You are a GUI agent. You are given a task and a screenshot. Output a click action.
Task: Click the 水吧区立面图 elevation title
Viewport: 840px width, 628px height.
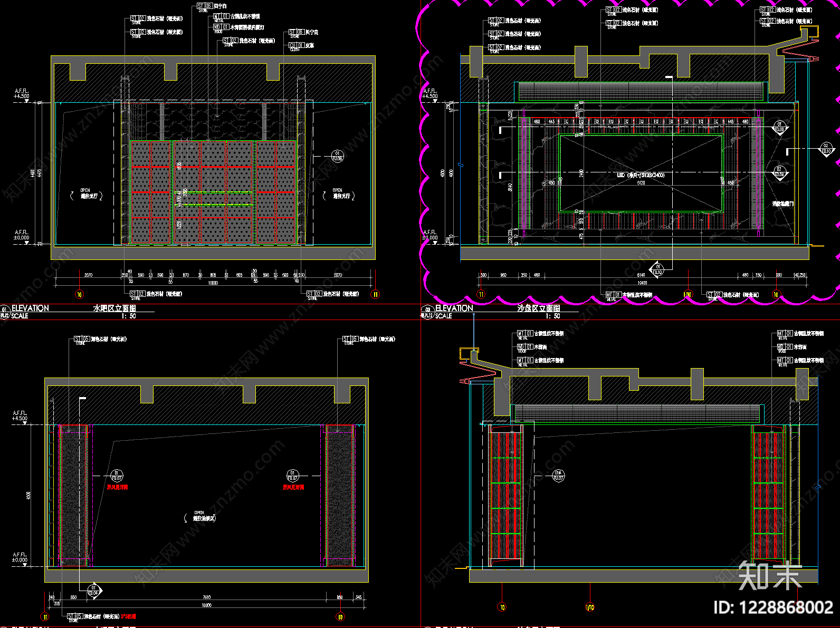[x=114, y=308]
